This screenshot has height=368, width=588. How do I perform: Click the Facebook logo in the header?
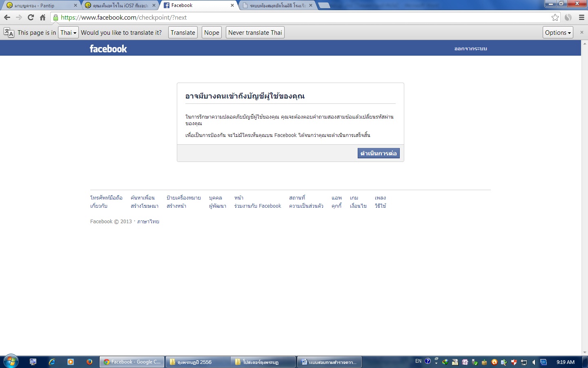click(108, 49)
